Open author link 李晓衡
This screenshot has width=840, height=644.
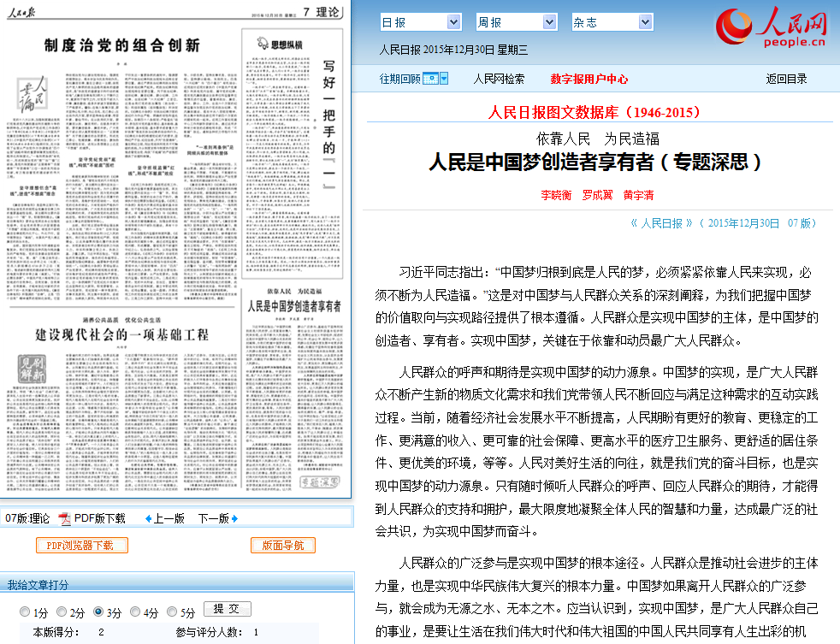click(x=556, y=195)
